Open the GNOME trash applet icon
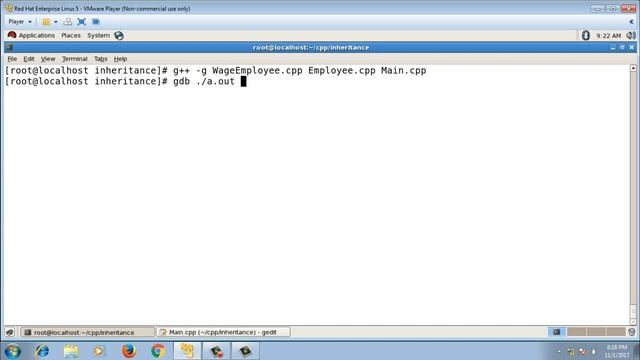 click(631, 332)
